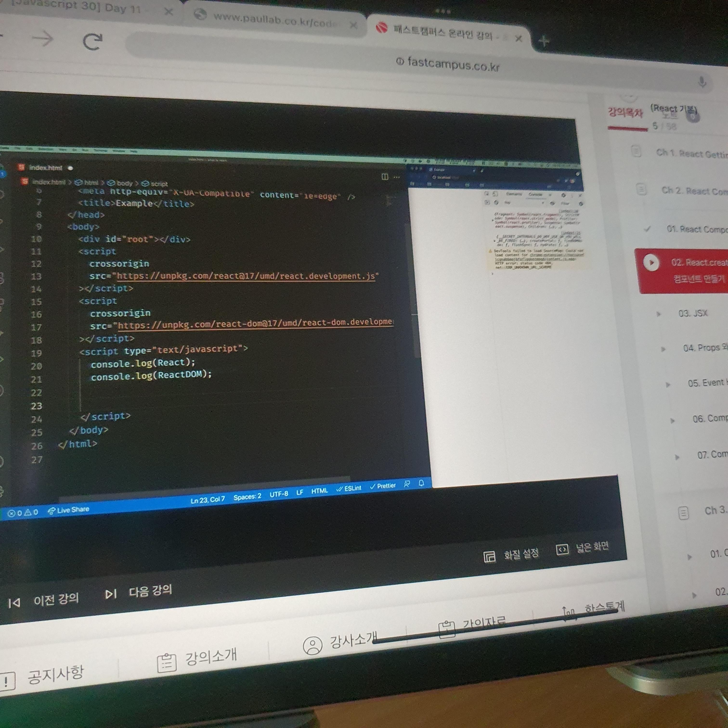Viewport: 728px width, 728px height.
Task: Select the 강의목차 lecture list tab
Action: (625, 113)
